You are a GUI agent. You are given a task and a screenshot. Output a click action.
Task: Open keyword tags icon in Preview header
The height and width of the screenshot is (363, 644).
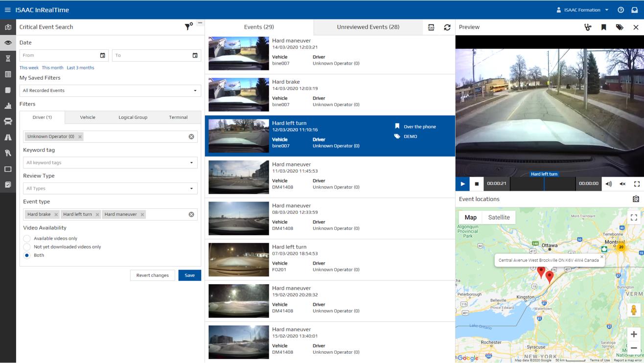[x=620, y=27]
